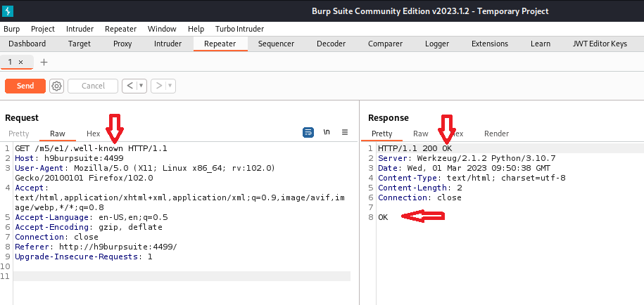Click the User-Agent header line
The height and width of the screenshot is (305, 644).
(145, 173)
